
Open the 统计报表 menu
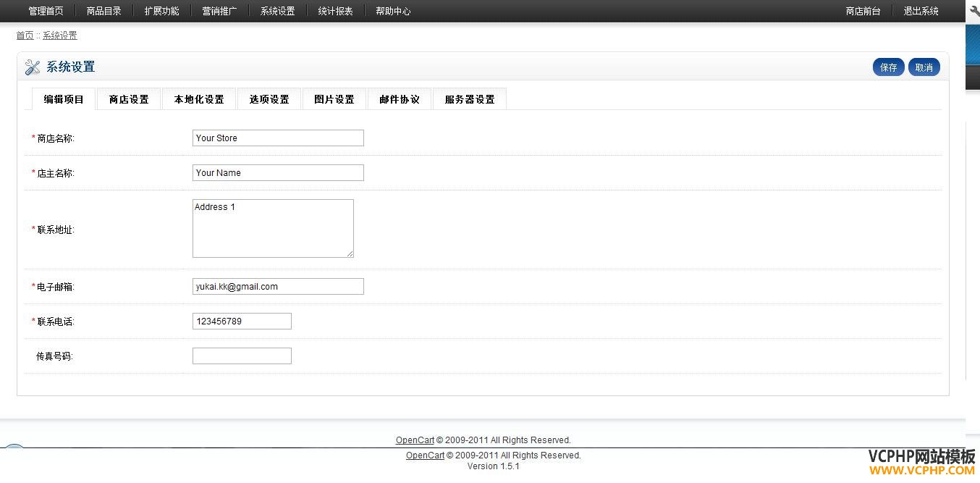tap(335, 11)
